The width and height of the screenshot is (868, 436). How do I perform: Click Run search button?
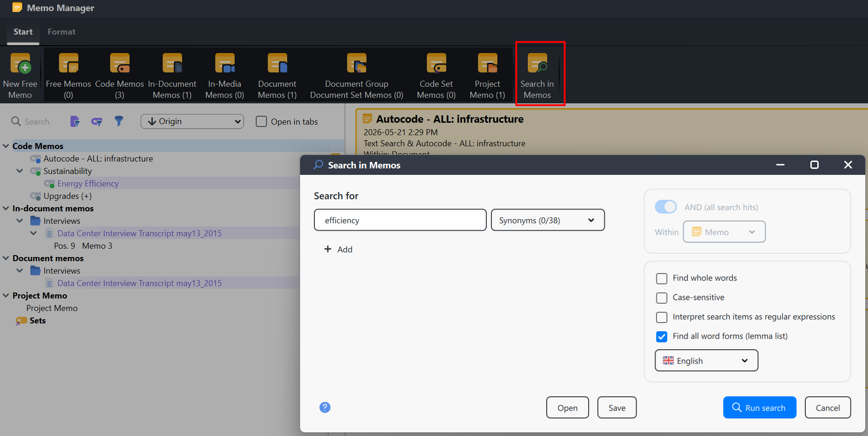[760, 407]
